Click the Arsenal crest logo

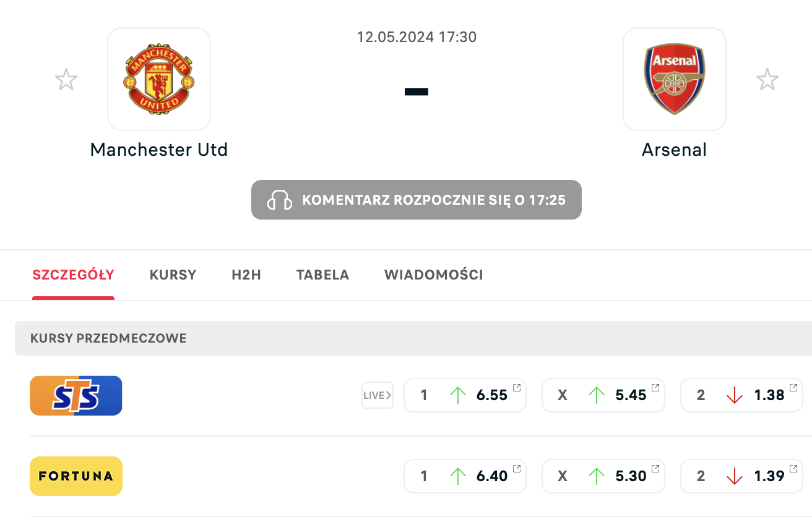coord(674,79)
